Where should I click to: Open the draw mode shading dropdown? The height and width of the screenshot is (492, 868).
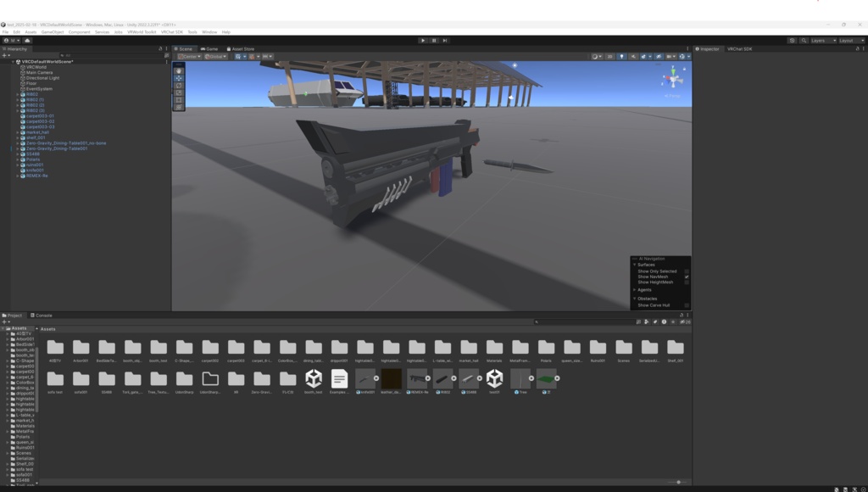coord(596,57)
